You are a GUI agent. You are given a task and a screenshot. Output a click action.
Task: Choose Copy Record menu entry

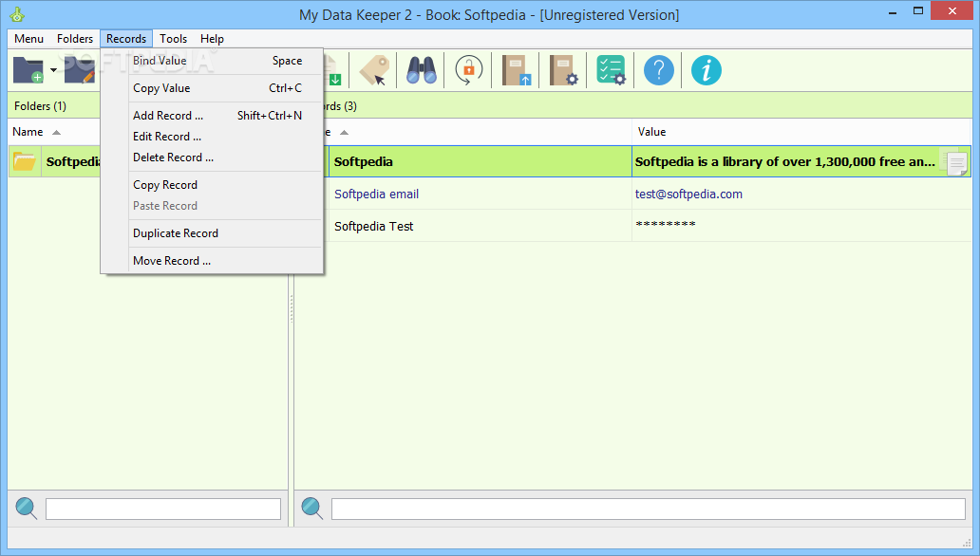[212, 185]
